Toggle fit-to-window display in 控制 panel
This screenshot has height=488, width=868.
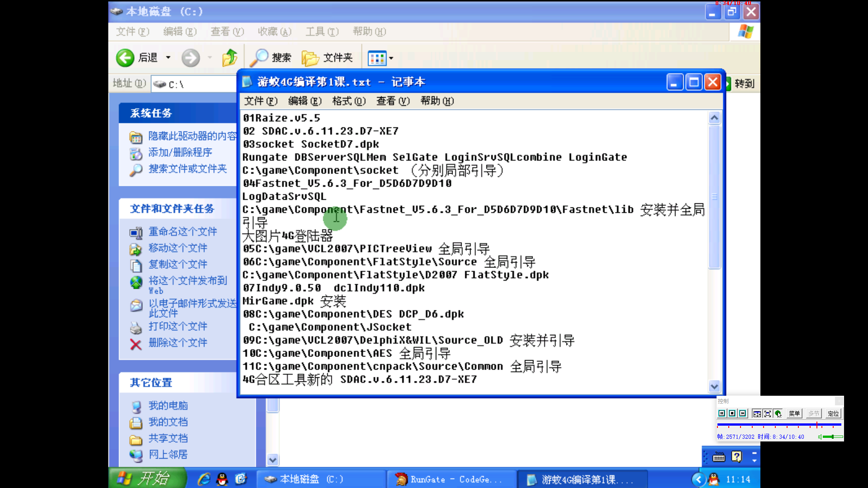coord(757,413)
